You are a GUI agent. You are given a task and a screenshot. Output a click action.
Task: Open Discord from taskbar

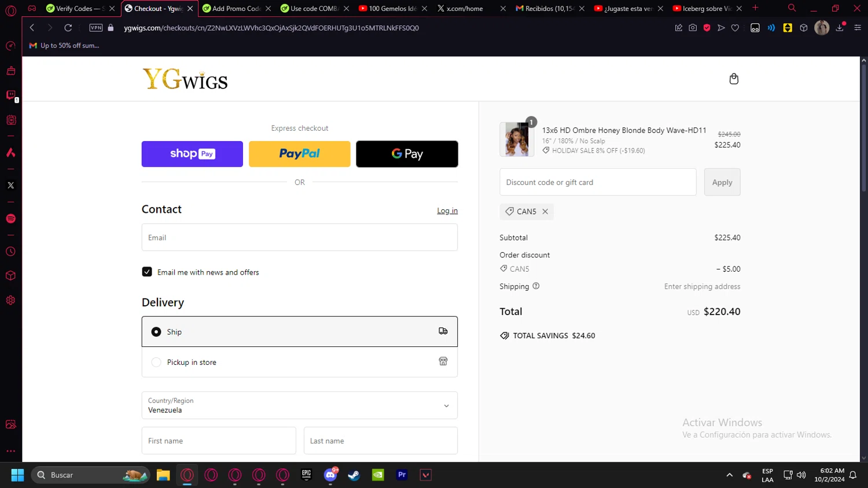[x=330, y=475]
